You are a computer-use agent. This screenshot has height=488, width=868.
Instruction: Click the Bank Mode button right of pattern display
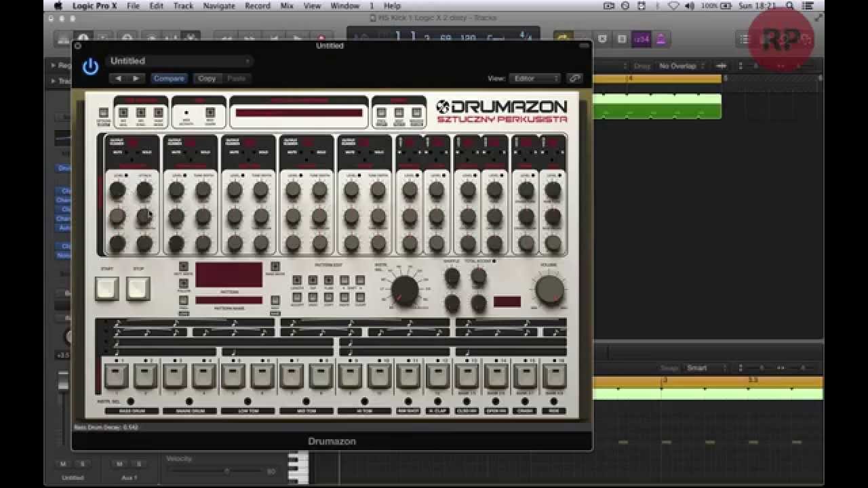click(275, 266)
